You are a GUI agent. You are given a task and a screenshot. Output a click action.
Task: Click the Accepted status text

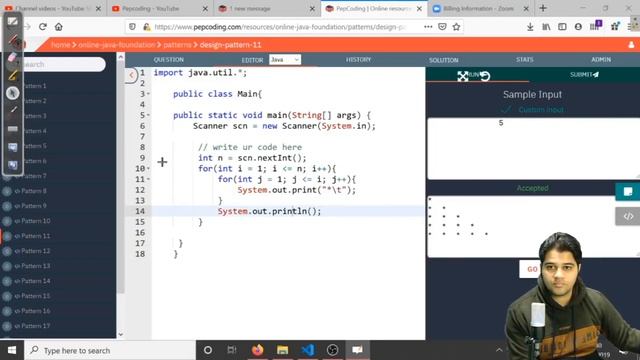[532, 188]
